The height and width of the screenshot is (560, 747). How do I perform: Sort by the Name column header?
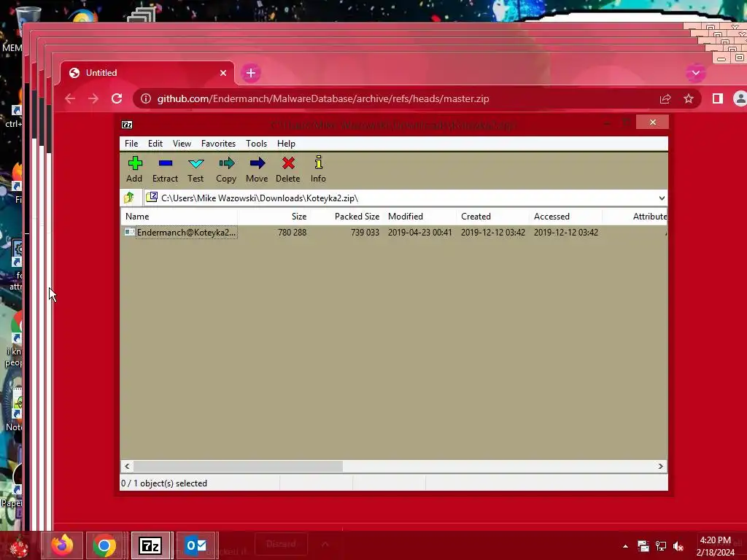(x=179, y=216)
